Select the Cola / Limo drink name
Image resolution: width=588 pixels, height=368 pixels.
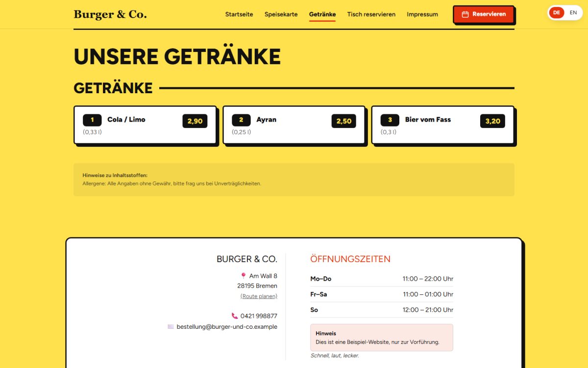tap(126, 119)
